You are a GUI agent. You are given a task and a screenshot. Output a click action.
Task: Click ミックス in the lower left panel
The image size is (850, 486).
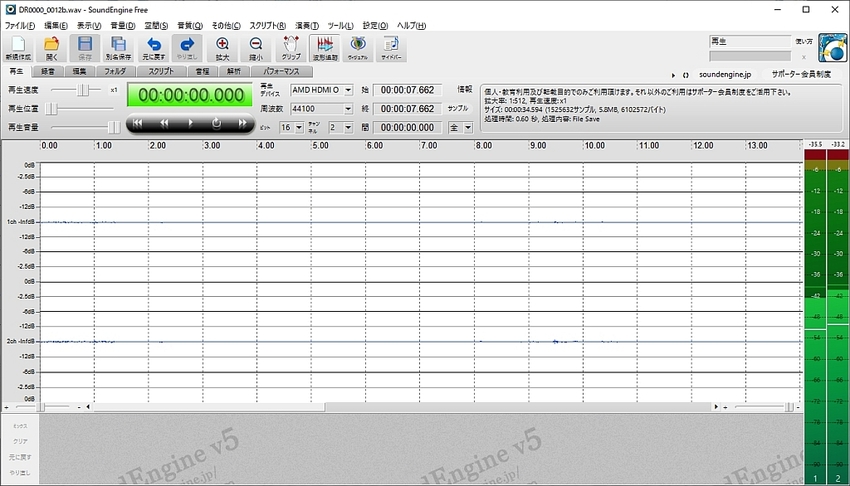point(20,426)
